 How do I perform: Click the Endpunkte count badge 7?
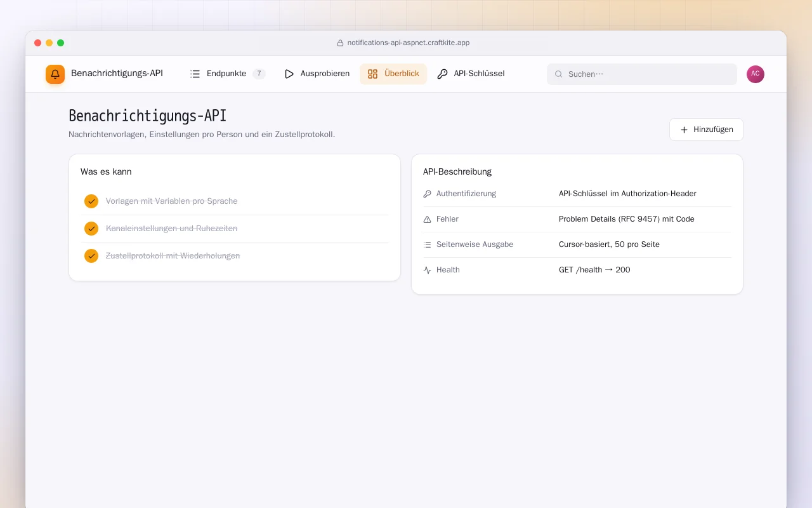pyautogui.click(x=259, y=74)
